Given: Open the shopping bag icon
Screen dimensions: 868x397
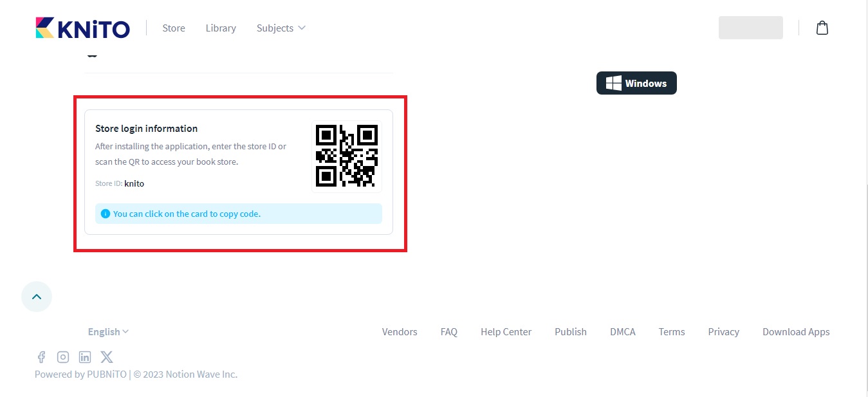Looking at the screenshot, I should 822,28.
